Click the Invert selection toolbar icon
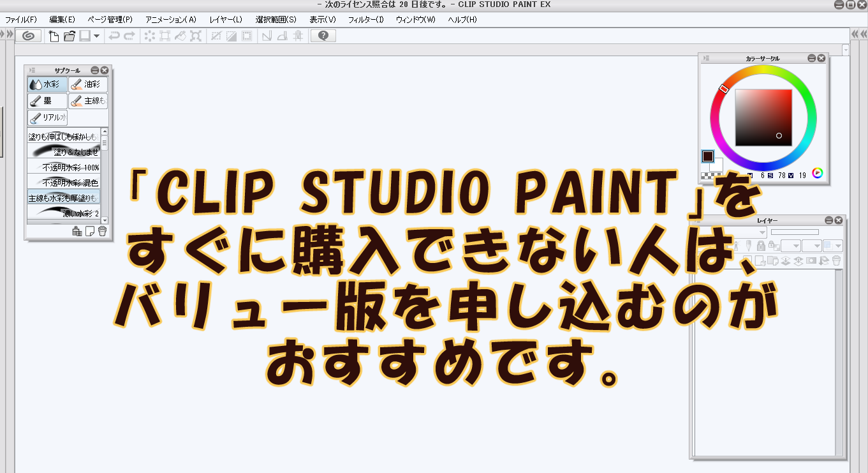This screenshot has width=868, height=473. 232,36
